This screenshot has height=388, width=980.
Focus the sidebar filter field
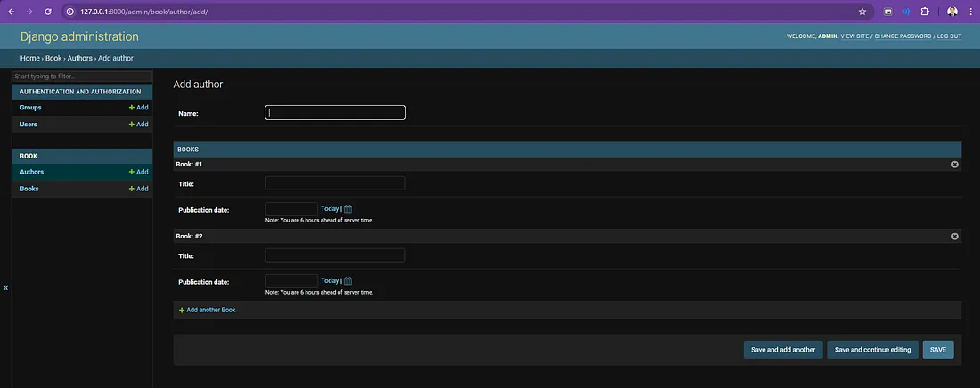click(x=82, y=77)
